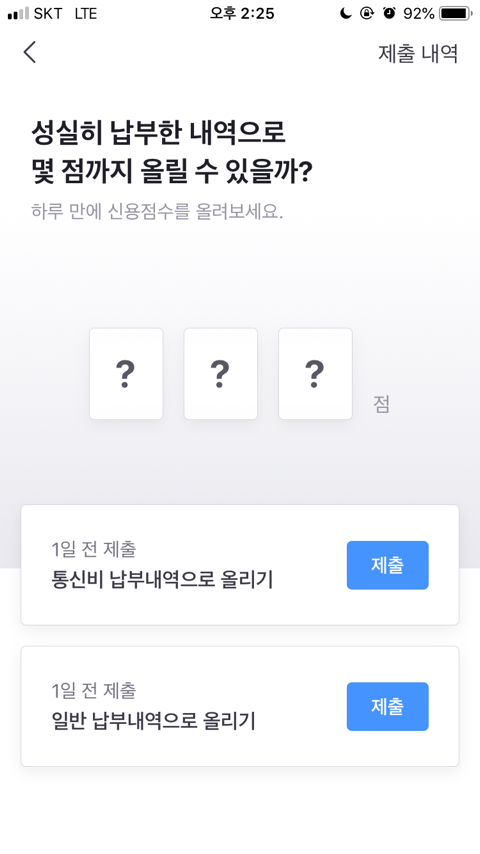Screen dimensions: 480x854
Task: Submit 통신비 납부내역 with 제출 button
Action: (387, 565)
